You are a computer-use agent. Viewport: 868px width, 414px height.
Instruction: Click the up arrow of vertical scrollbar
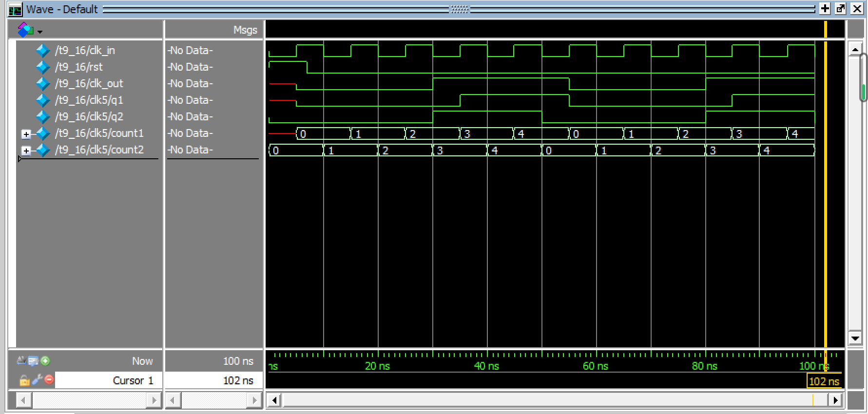pyautogui.click(x=855, y=49)
